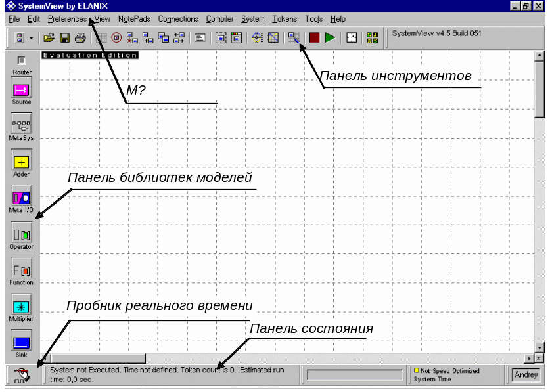This screenshot has width=550, height=392.
Task: Click the vertical scrollbar down arrow
Action: pyautogui.click(x=539, y=347)
